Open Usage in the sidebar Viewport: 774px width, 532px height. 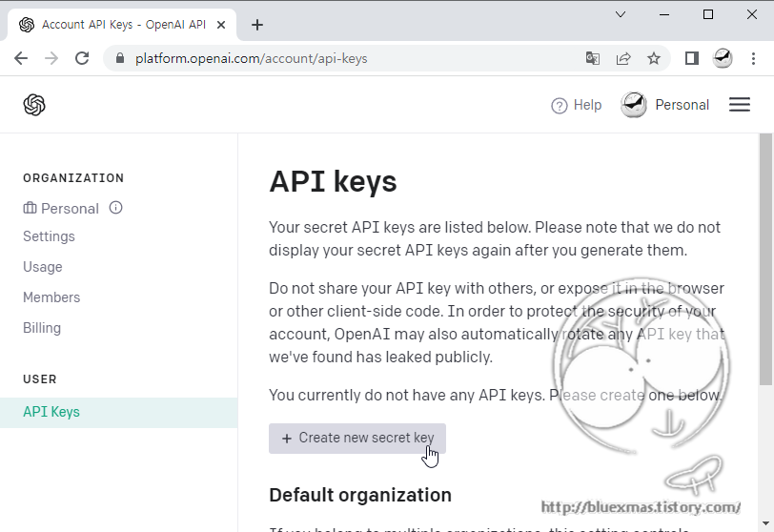43,267
